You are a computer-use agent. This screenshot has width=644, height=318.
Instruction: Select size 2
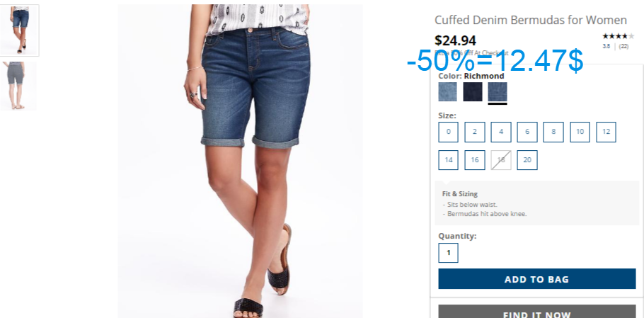coord(475,132)
